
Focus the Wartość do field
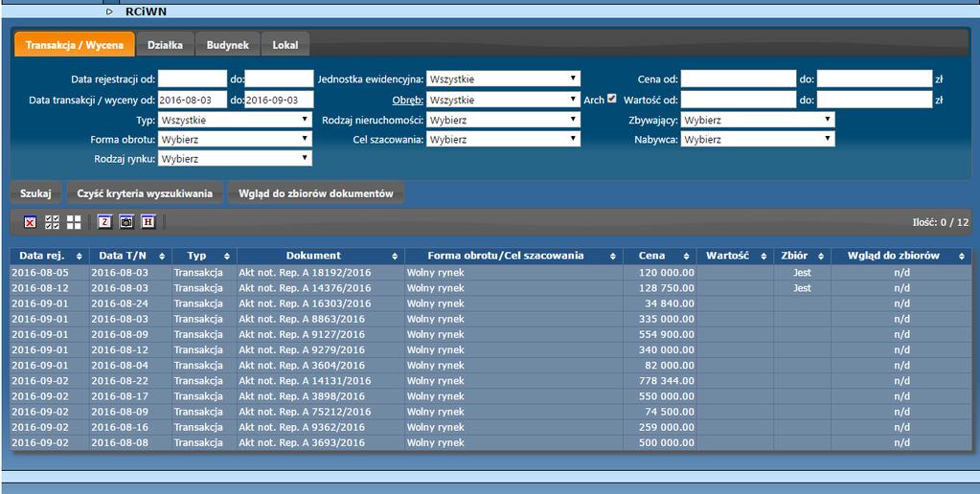(875, 100)
